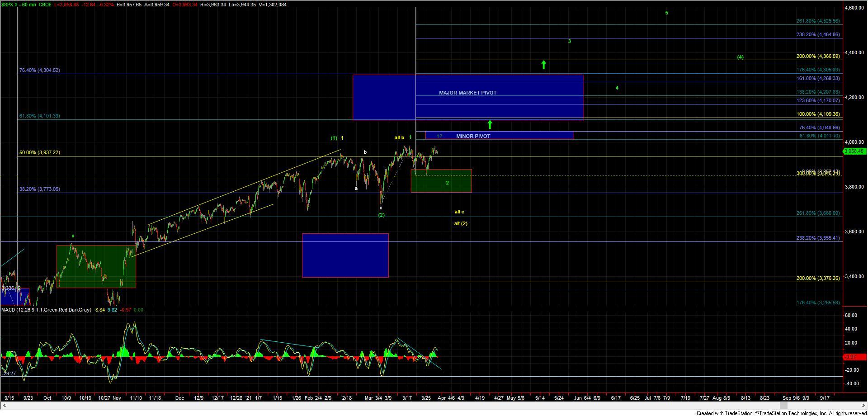The width and height of the screenshot is (868, 416).
Task: Click the green support box labeled 2
Action: [441, 181]
